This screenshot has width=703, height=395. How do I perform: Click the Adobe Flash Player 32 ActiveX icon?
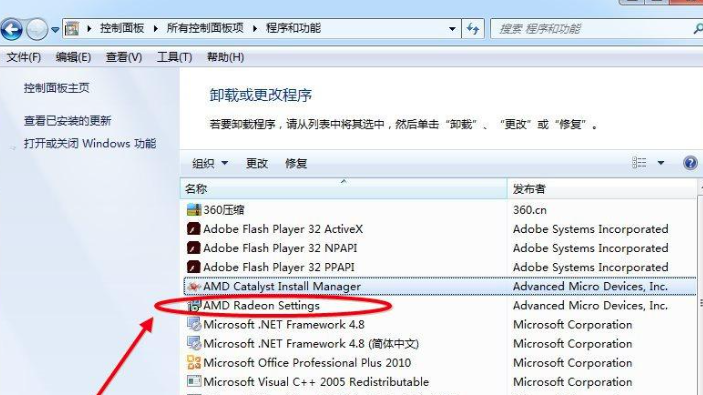click(194, 229)
